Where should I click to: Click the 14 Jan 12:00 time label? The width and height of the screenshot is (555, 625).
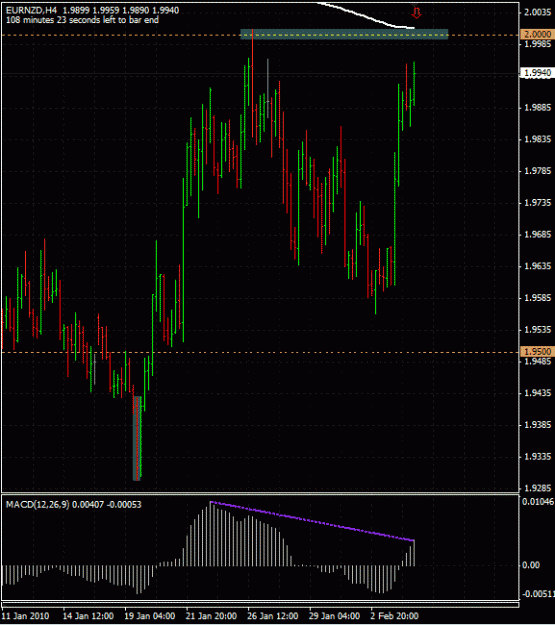click(89, 616)
